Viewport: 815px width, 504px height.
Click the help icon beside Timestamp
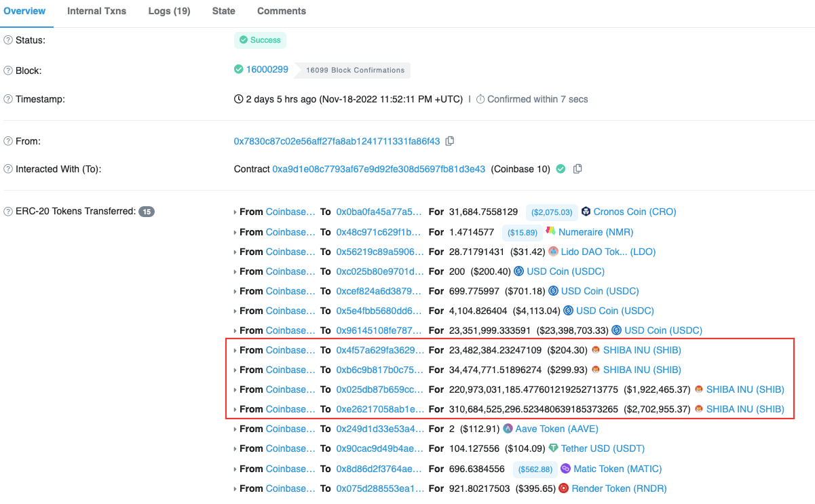(8, 99)
